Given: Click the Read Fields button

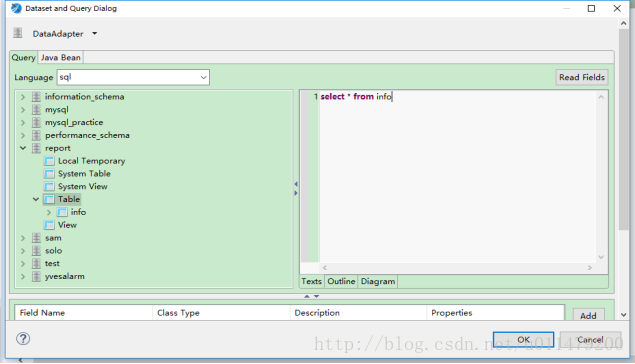Looking at the screenshot, I should point(582,77).
